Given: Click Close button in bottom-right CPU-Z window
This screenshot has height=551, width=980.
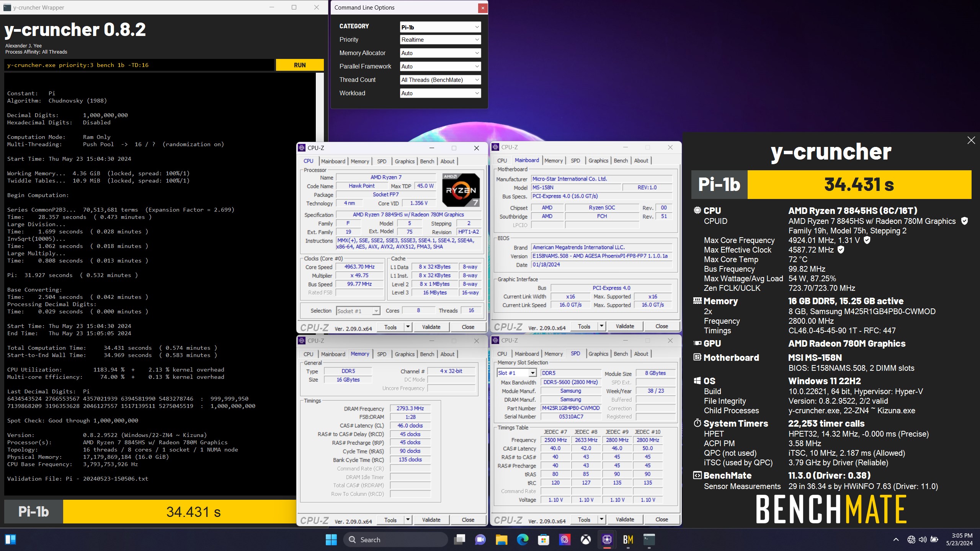Looking at the screenshot, I should pos(661,520).
